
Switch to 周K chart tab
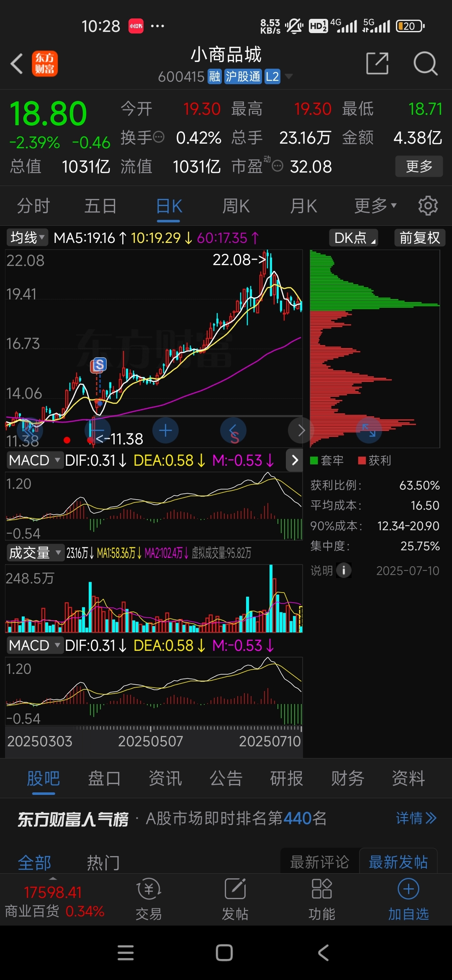[x=236, y=206]
